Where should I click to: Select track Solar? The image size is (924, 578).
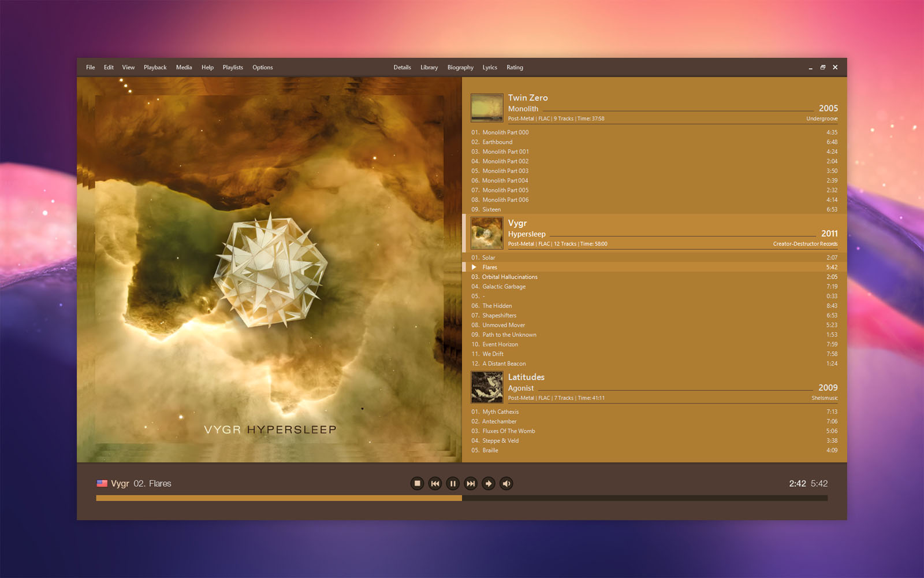[x=654, y=258]
